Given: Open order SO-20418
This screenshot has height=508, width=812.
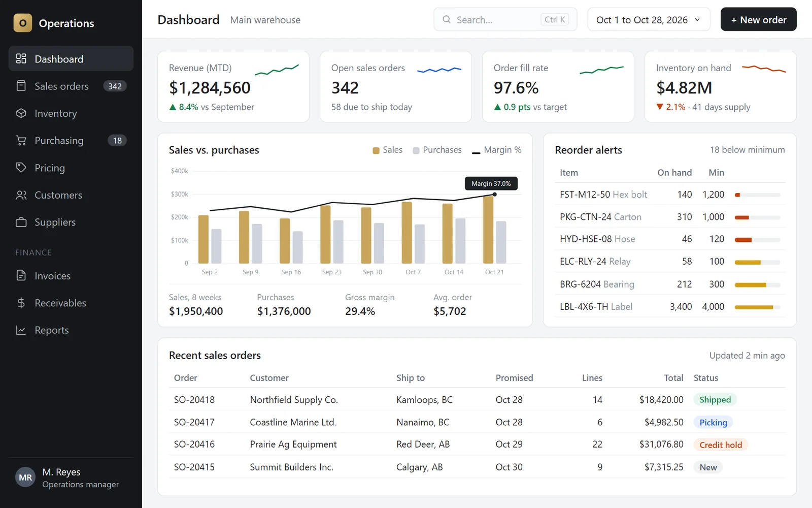Looking at the screenshot, I should click(194, 399).
